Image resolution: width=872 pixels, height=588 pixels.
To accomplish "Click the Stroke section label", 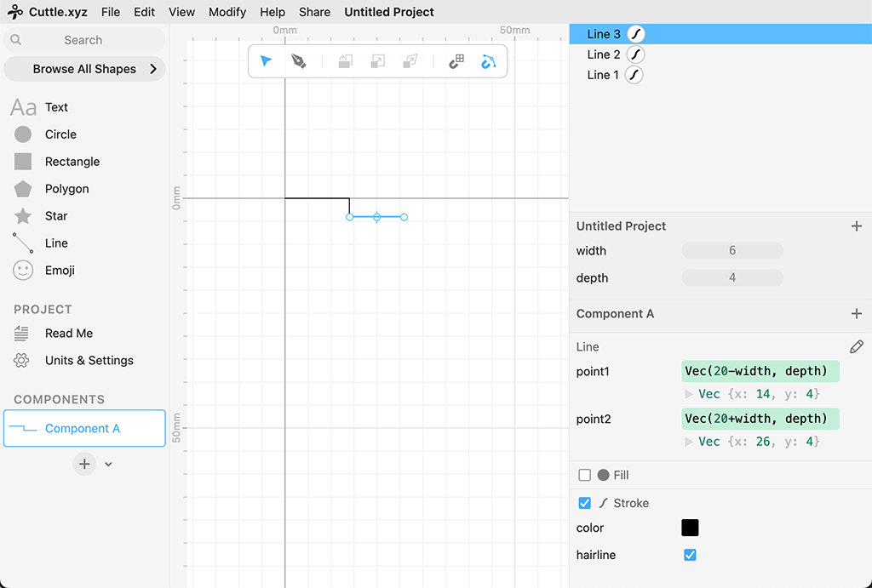I will click(x=631, y=503).
